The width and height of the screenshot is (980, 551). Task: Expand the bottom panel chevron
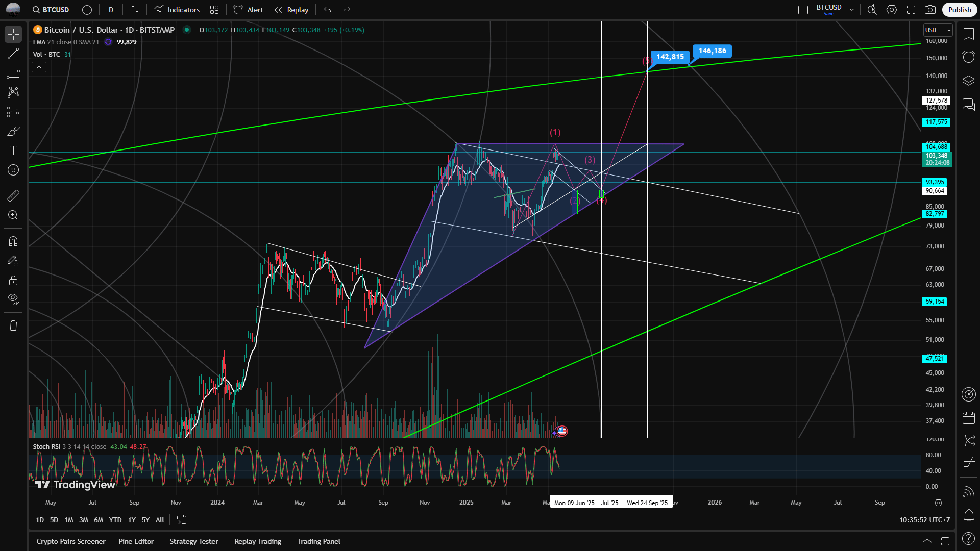[x=927, y=541]
